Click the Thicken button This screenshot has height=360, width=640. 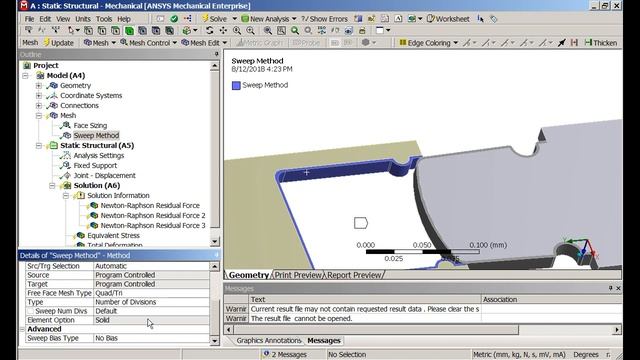click(x=601, y=42)
